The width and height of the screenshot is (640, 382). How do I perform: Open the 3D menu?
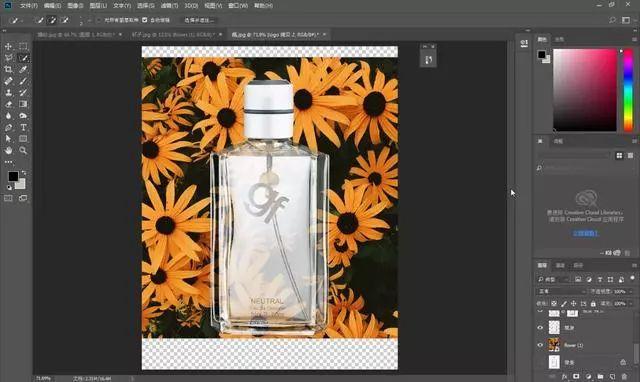point(191,6)
